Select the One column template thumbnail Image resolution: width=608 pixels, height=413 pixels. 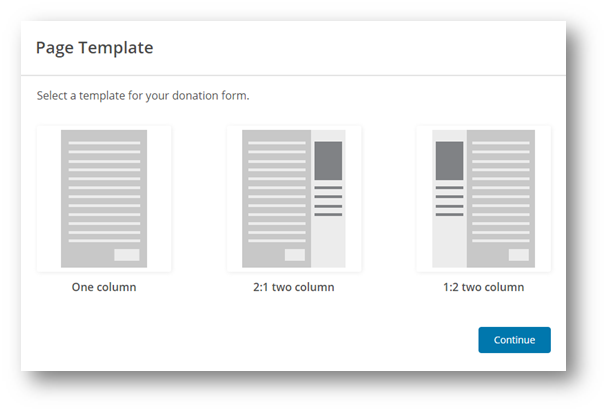point(104,199)
